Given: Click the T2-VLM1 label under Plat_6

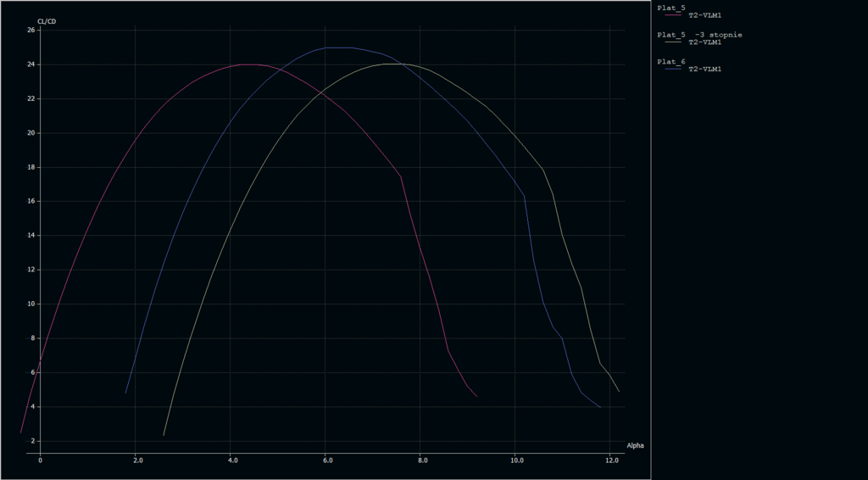Looking at the screenshot, I should pos(704,69).
